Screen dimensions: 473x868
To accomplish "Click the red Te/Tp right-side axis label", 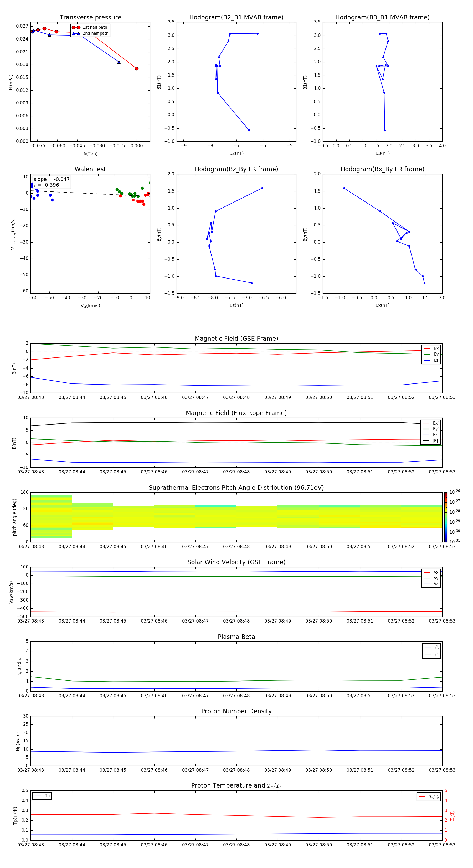I will pos(452,815).
